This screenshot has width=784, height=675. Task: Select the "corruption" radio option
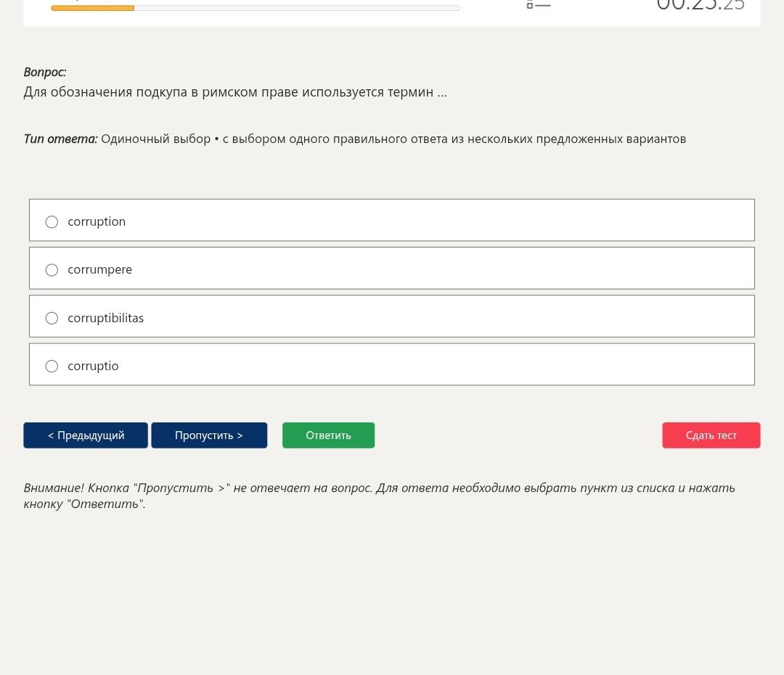pos(52,221)
